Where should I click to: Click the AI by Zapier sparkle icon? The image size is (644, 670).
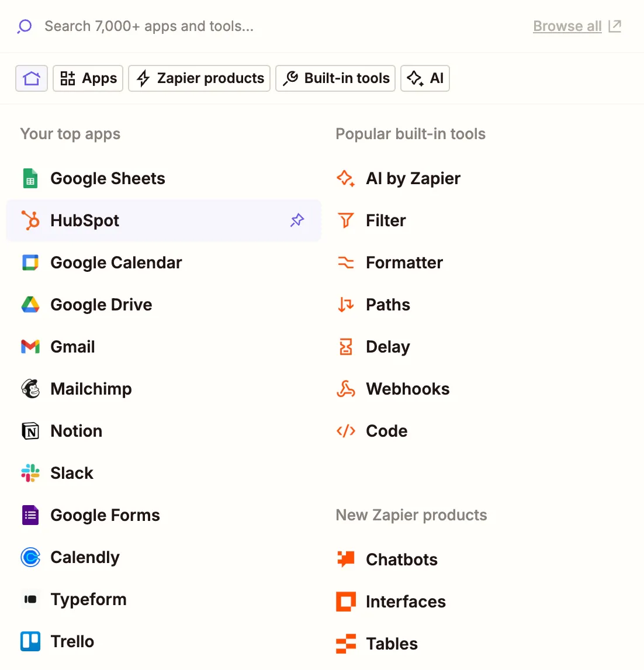coord(345,179)
